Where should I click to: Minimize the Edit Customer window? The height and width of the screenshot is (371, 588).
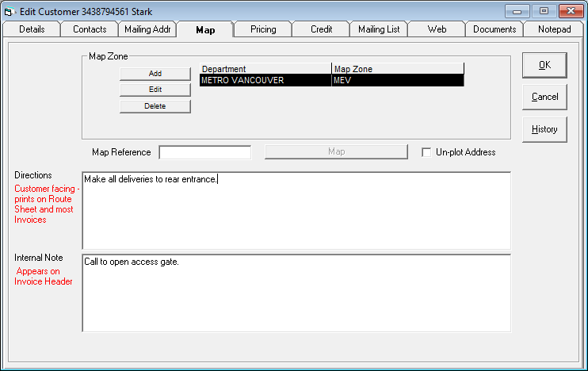(x=517, y=11)
